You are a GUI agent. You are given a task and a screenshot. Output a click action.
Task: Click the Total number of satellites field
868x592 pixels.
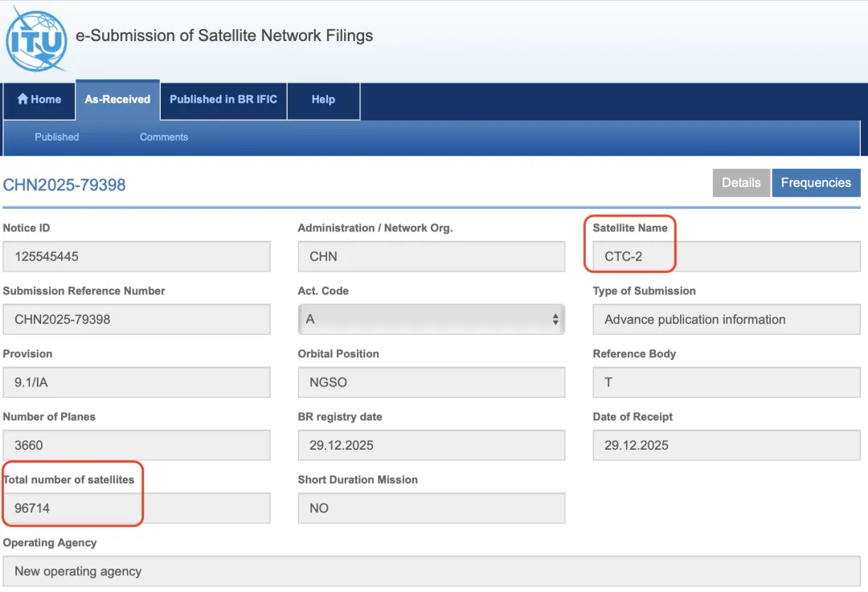137,508
